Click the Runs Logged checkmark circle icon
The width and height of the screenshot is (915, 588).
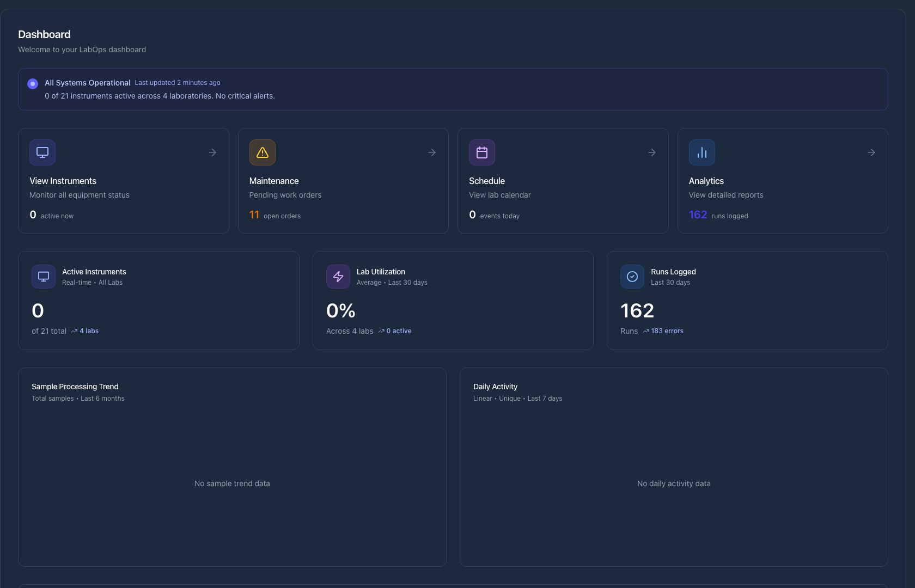coord(632,277)
